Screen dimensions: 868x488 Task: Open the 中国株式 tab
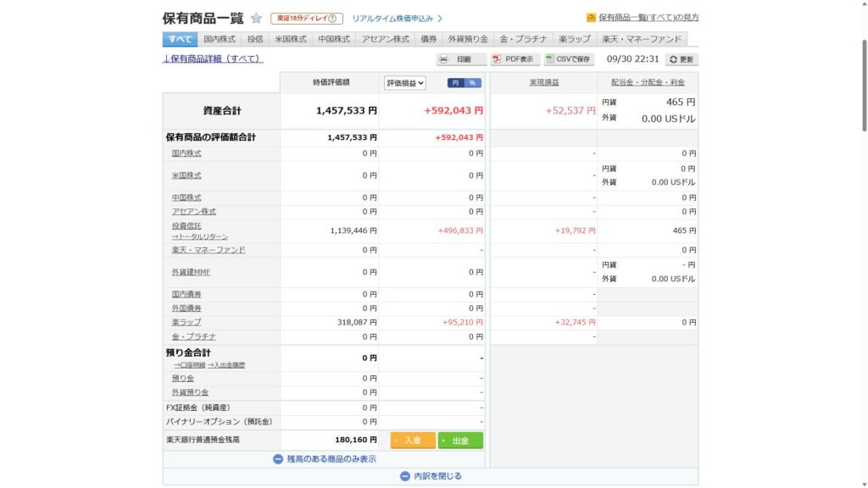tap(334, 39)
